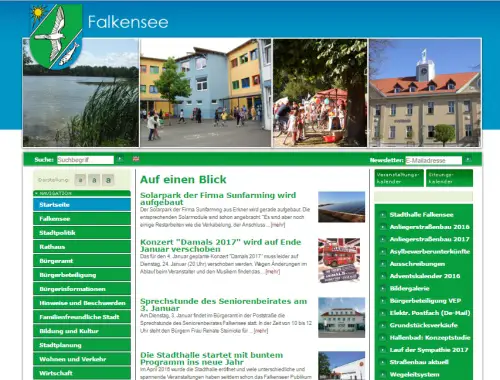Open Hallenbad: Konzeptstudie quick link
Viewport: 500px width, 380px height.
[x=430, y=338]
